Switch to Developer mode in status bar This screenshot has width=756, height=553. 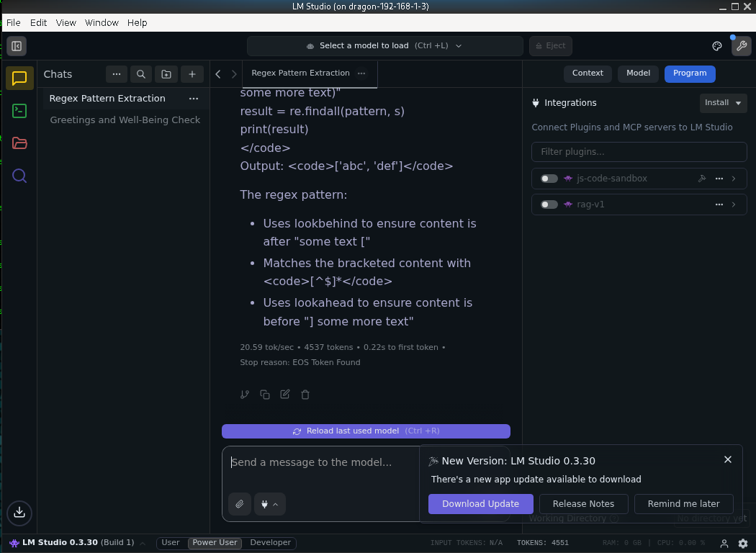tap(270, 543)
